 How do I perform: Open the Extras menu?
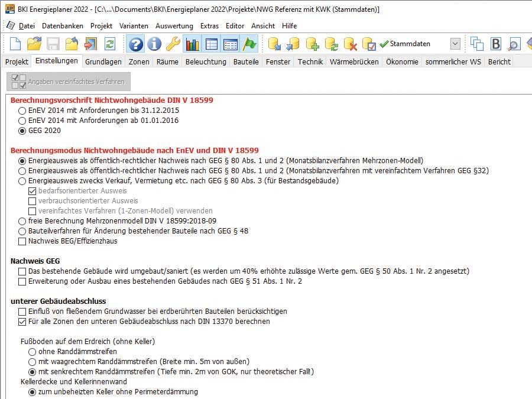[209, 26]
